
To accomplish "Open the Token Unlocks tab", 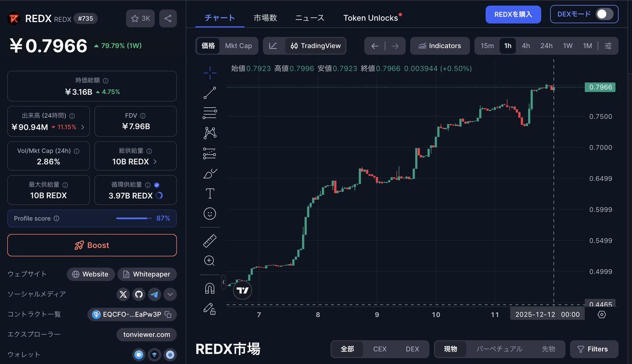I will point(371,18).
